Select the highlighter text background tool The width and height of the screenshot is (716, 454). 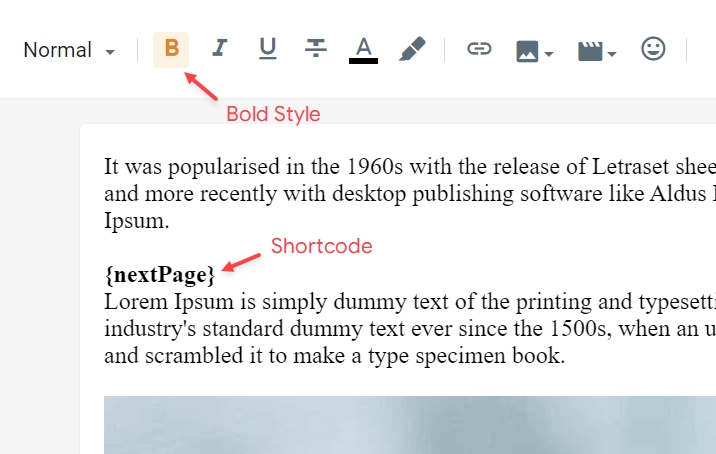[411, 49]
